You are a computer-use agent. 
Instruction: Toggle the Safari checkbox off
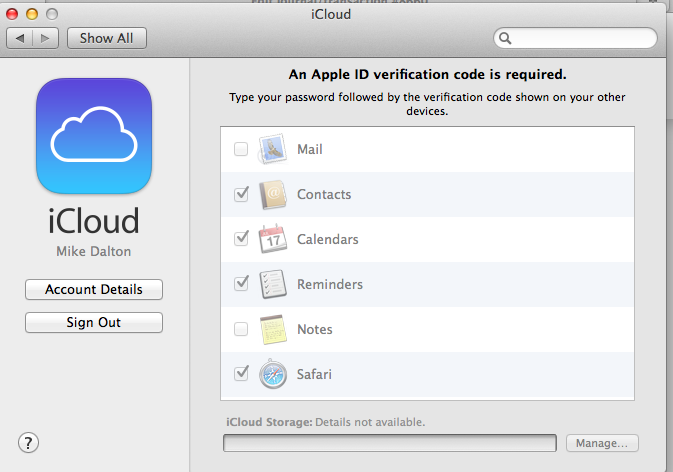[x=241, y=373]
